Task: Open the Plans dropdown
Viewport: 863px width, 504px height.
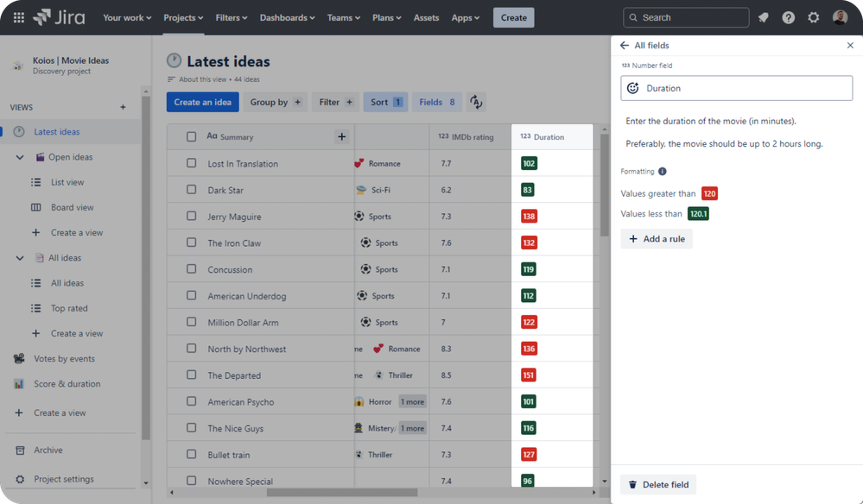Action: pyautogui.click(x=386, y=17)
